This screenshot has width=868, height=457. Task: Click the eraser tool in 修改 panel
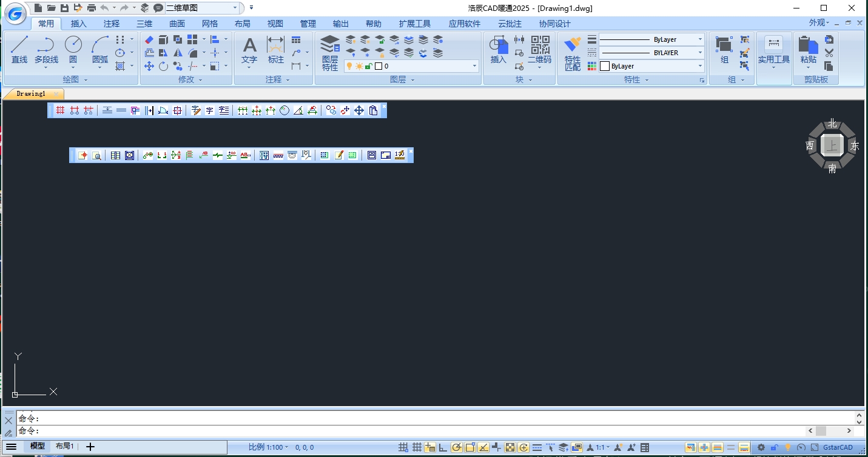pyautogui.click(x=149, y=39)
